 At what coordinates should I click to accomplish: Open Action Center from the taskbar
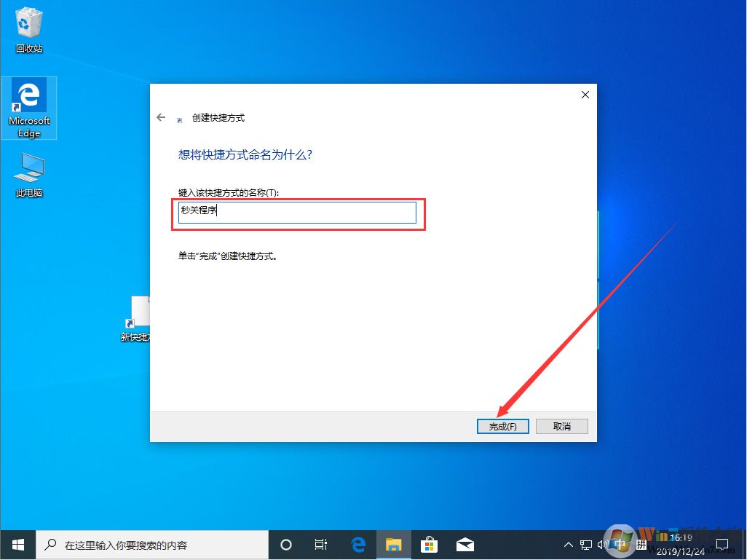(x=722, y=544)
